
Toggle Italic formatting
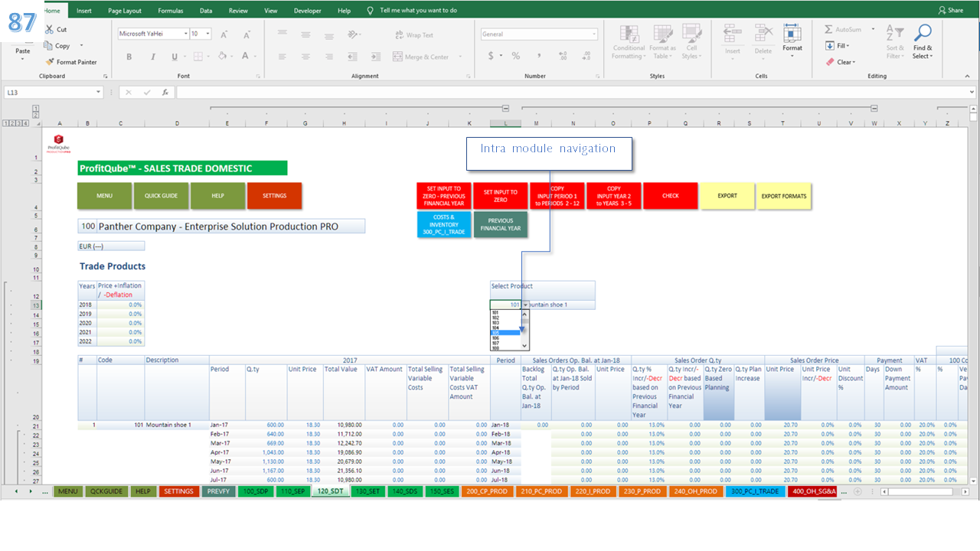click(152, 57)
